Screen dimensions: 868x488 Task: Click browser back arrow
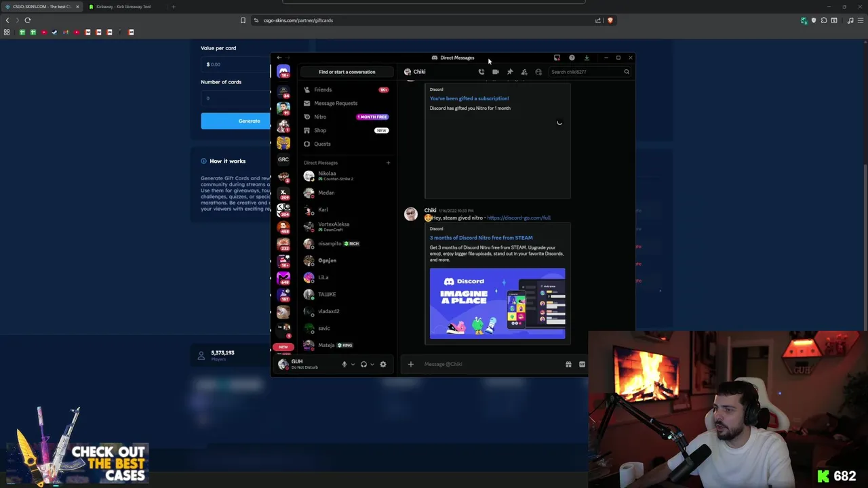tap(7, 20)
